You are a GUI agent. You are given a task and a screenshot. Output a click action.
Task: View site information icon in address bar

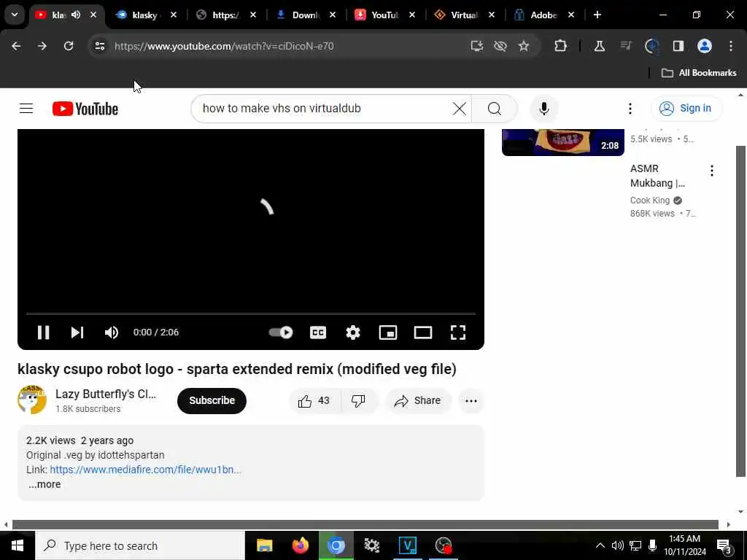pos(99,46)
